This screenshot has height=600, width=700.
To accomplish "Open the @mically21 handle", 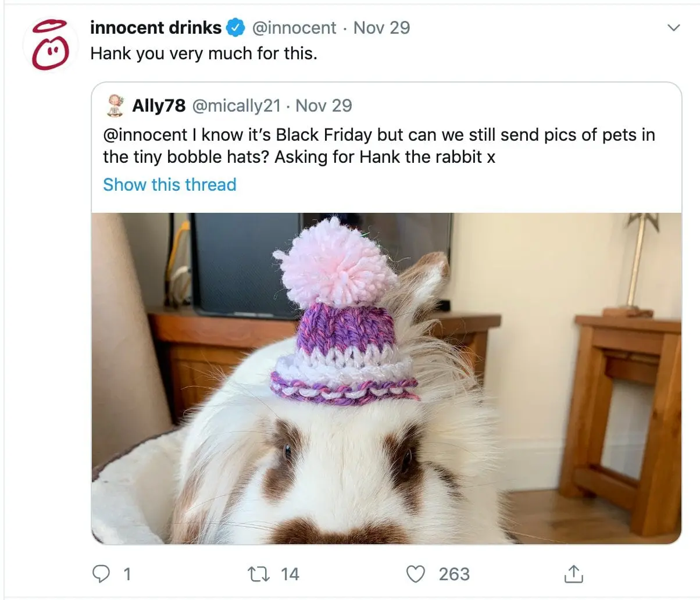I will (x=236, y=106).
